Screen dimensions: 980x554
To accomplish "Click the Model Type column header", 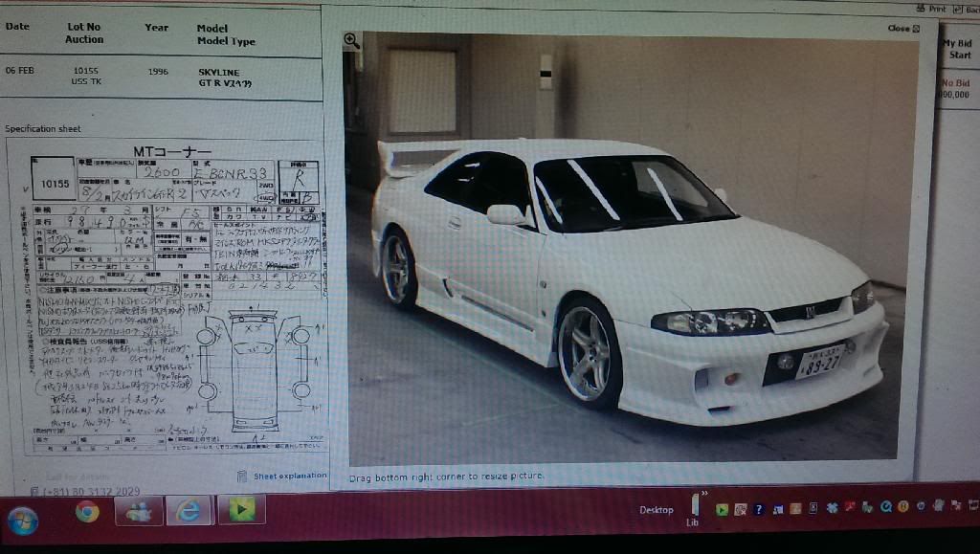I will (x=226, y=42).
